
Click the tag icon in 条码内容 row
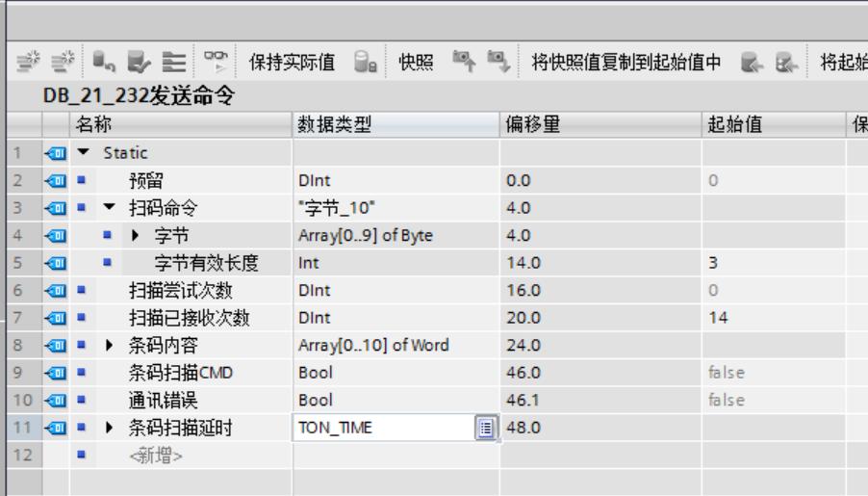(x=56, y=345)
